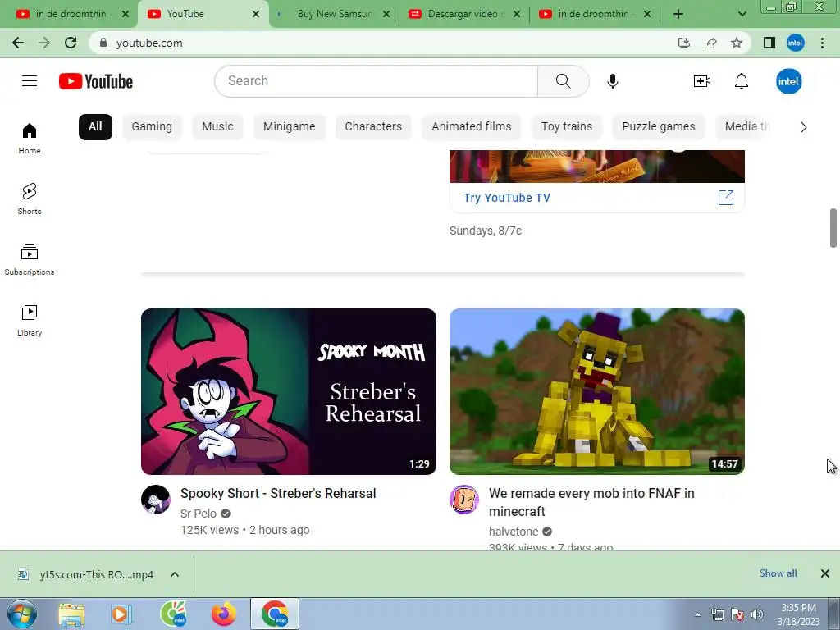Go to Home in the sidebar
Image resolution: width=840 pixels, height=630 pixels.
coord(30,139)
